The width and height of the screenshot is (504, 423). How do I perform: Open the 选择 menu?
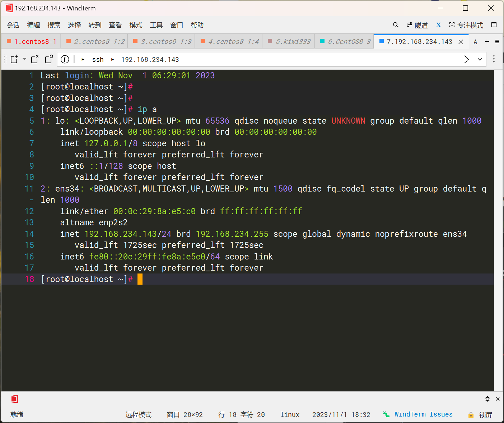tap(75, 25)
